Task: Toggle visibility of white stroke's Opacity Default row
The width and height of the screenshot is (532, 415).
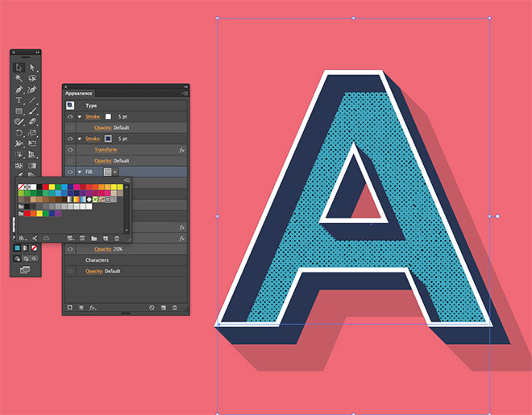Action: pyautogui.click(x=70, y=128)
